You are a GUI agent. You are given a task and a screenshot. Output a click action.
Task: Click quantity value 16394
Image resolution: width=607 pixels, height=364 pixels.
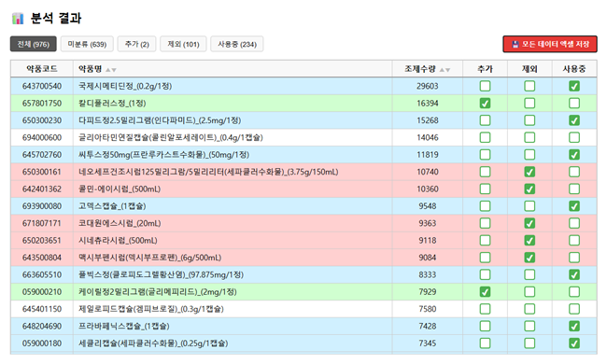(428, 104)
